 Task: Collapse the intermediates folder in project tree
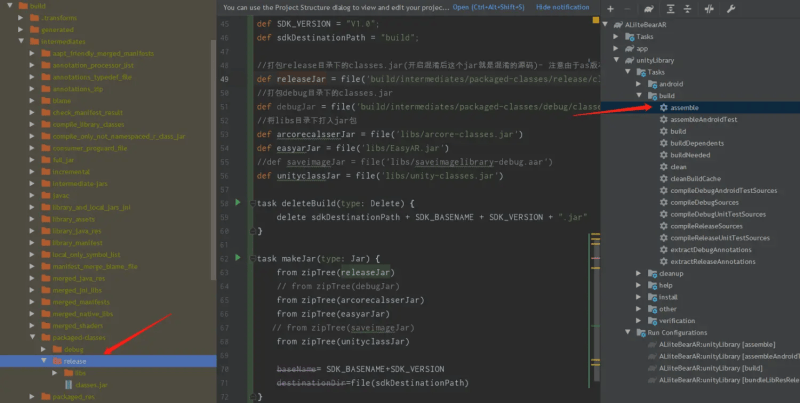coord(22,42)
